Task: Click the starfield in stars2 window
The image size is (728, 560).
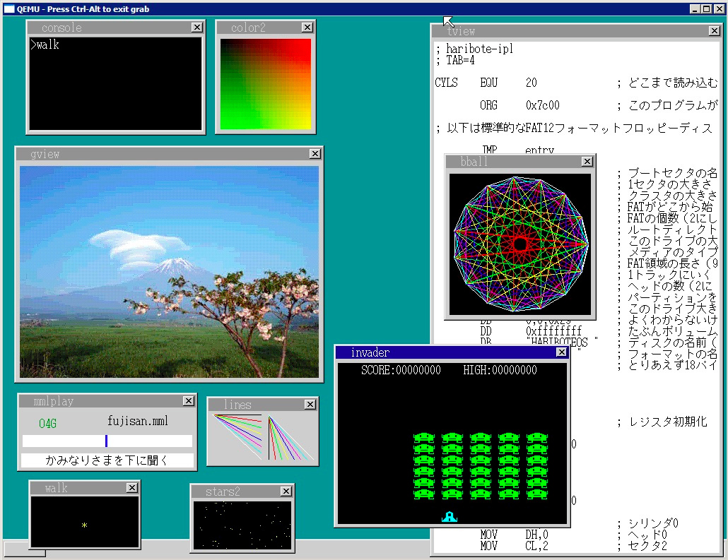Action: click(x=242, y=525)
